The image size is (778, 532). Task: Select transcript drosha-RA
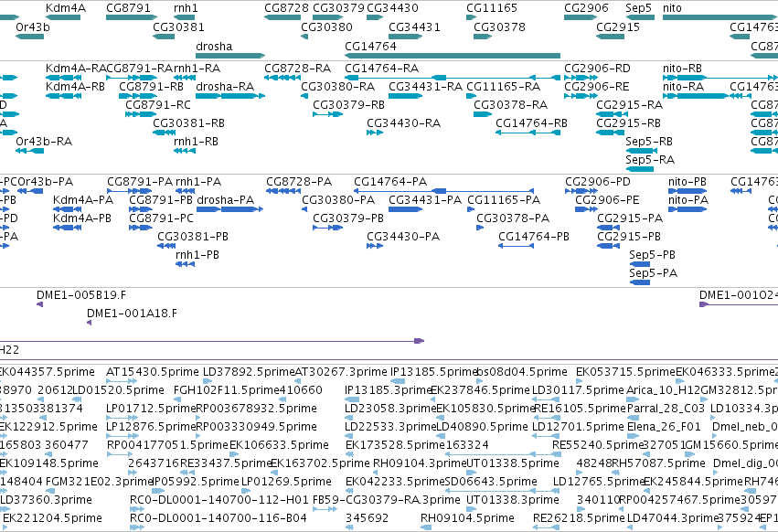point(230,96)
